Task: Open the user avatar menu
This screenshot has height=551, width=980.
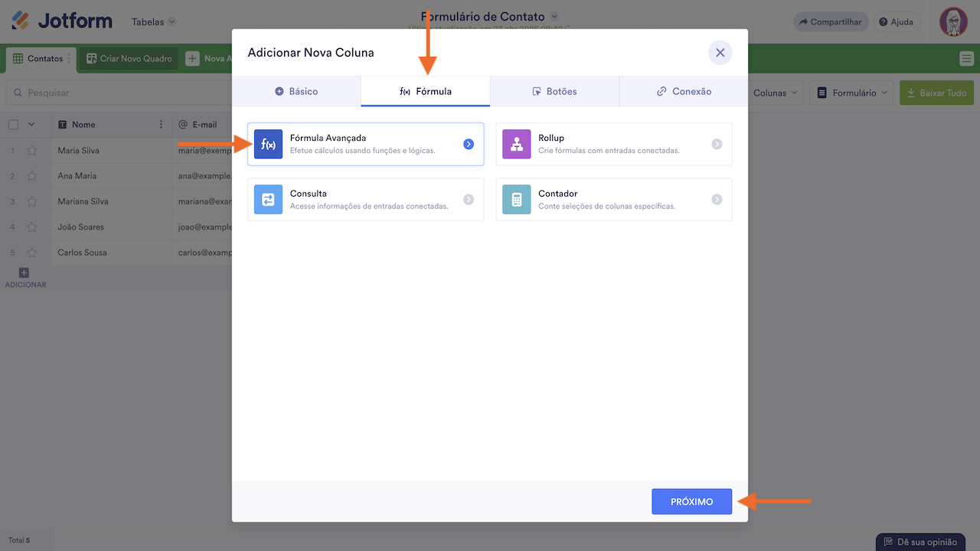Action: pyautogui.click(x=953, y=21)
